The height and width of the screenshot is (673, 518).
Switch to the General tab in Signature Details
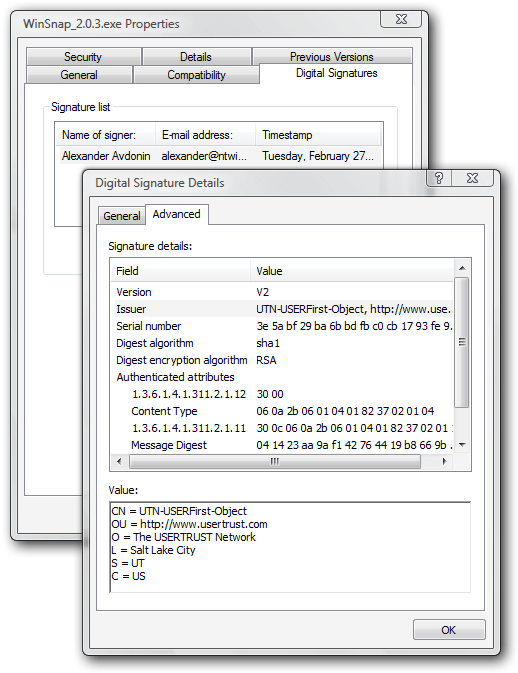point(122,216)
